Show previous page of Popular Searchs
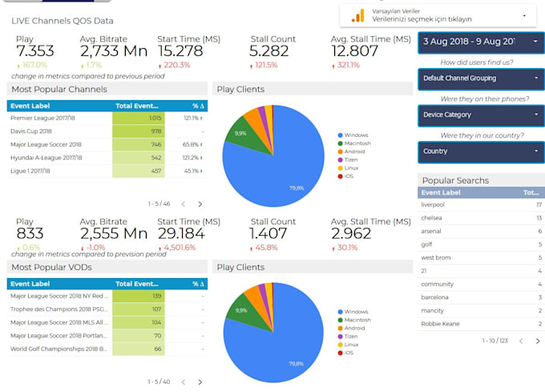The height and width of the screenshot is (392, 545). tap(520, 341)
